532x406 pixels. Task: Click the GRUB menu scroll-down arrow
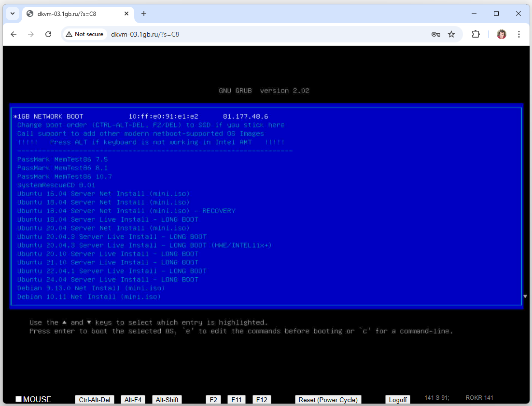[x=525, y=296]
